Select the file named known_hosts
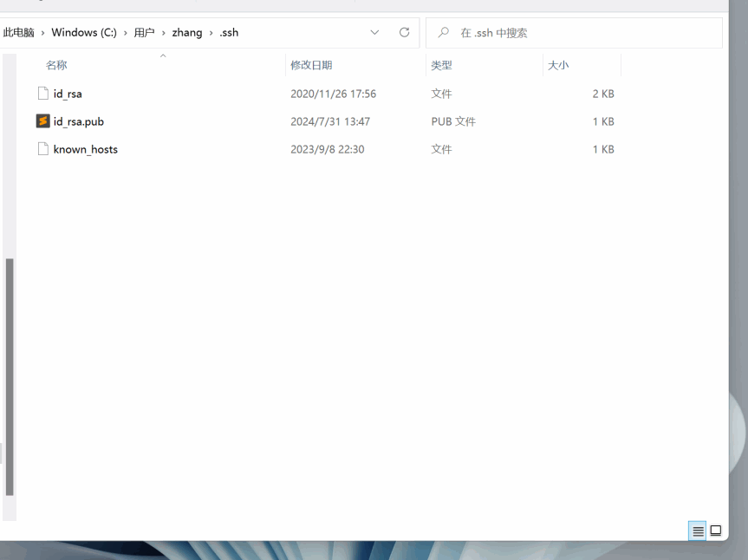 coord(86,149)
